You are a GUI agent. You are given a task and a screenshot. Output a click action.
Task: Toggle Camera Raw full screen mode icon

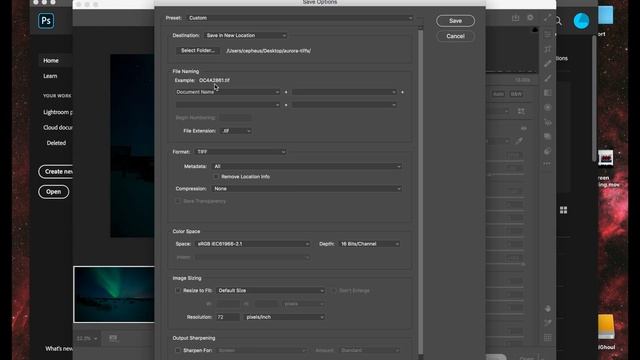click(547, 18)
